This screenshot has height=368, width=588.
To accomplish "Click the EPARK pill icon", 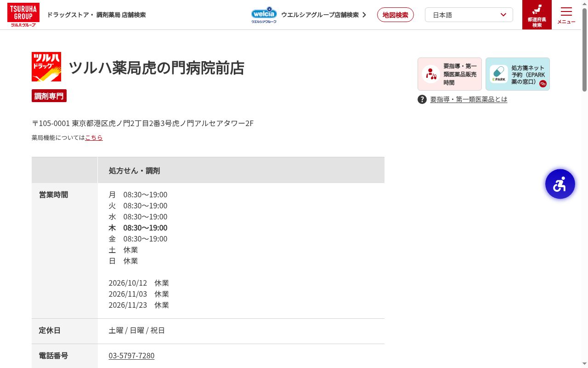I will [x=499, y=74].
